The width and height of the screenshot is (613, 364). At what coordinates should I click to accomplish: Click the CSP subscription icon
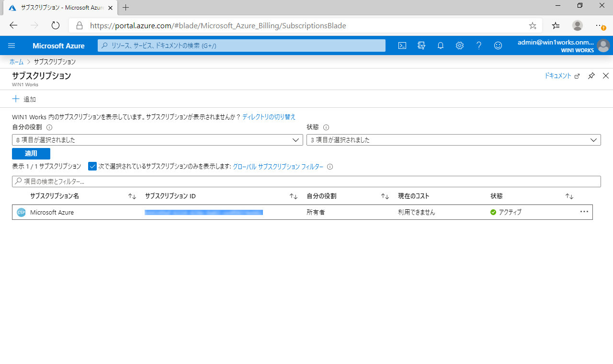coord(21,212)
